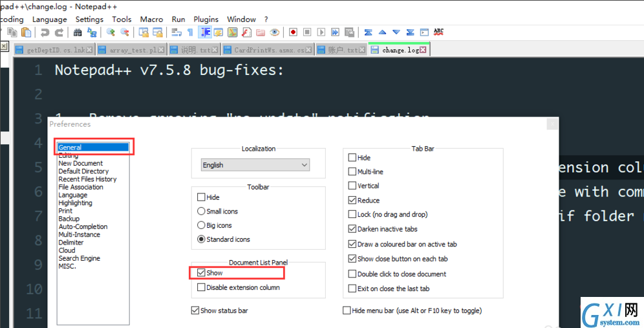
Task: Click the Redo arrow icon
Action: (x=59, y=32)
